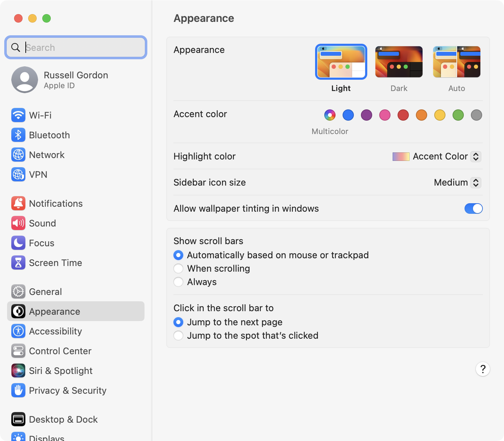Select "Always" show scroll bars option

tap(179, 282)
